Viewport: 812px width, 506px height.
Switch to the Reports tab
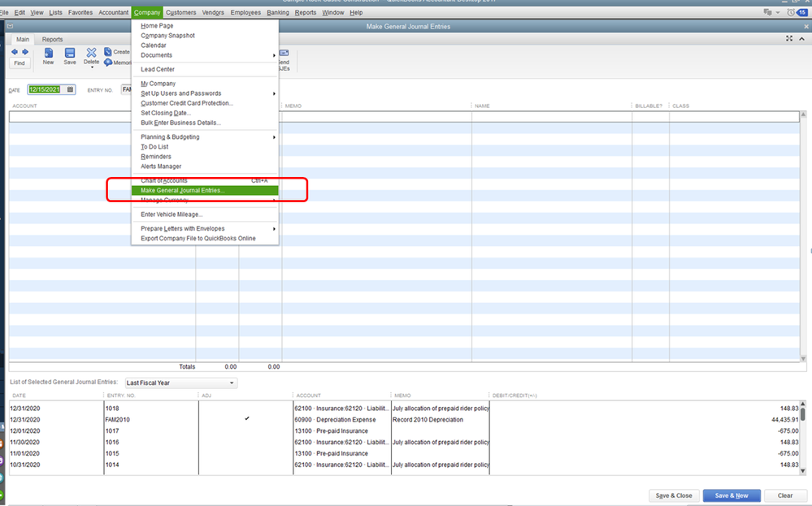(52, 39)
